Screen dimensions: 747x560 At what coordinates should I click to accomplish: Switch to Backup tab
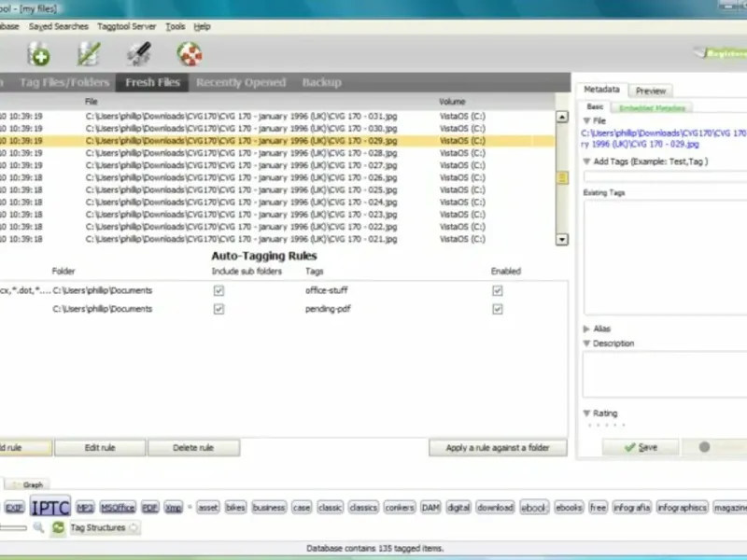(322, 82)
